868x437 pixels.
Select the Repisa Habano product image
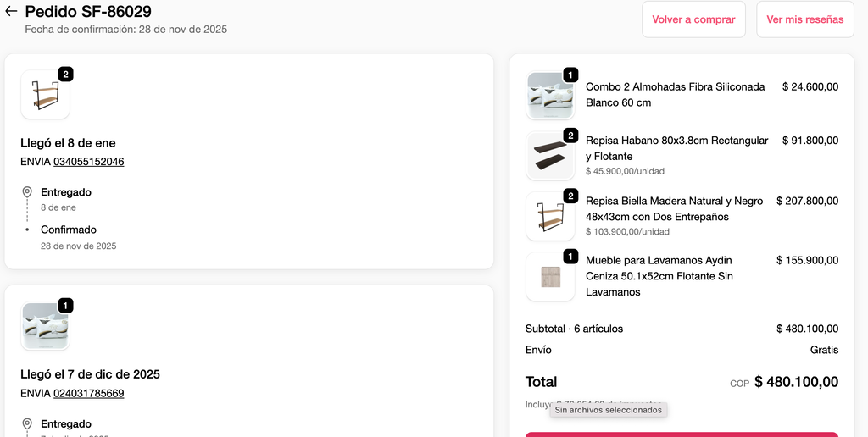coord(550,156)
